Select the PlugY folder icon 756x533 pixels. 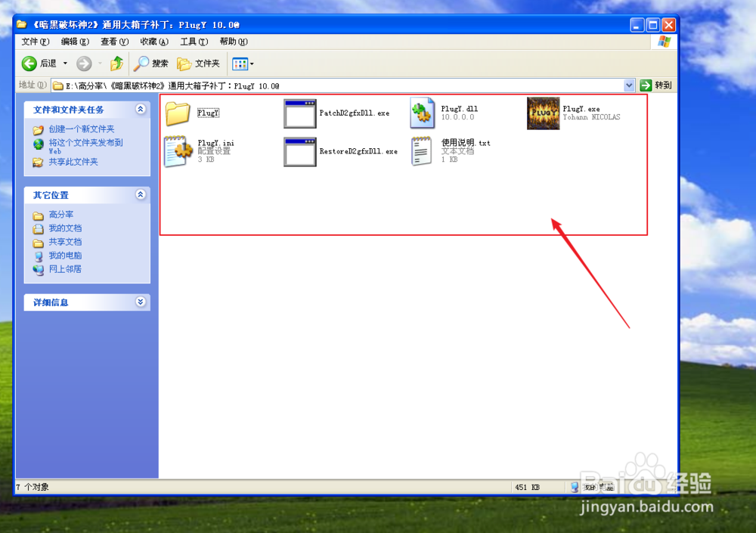(178, 113)
